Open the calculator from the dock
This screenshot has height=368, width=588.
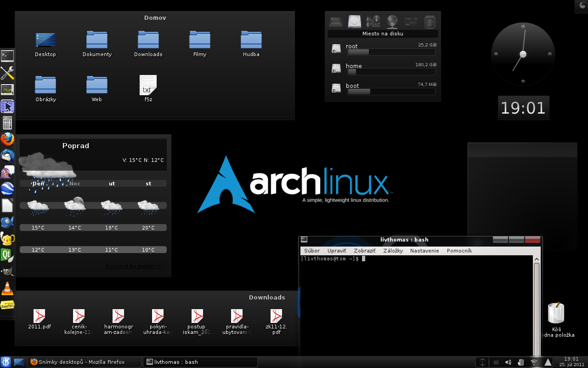[7, 123]
